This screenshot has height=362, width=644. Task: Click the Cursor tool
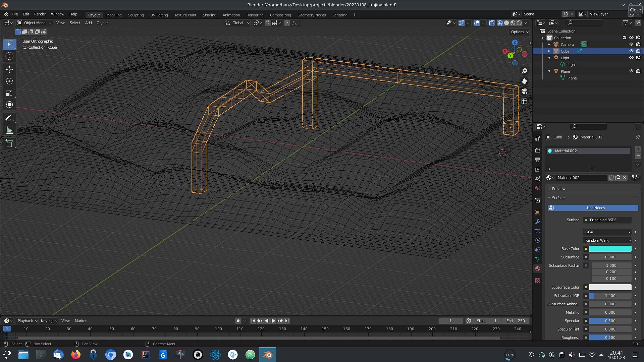9,56
